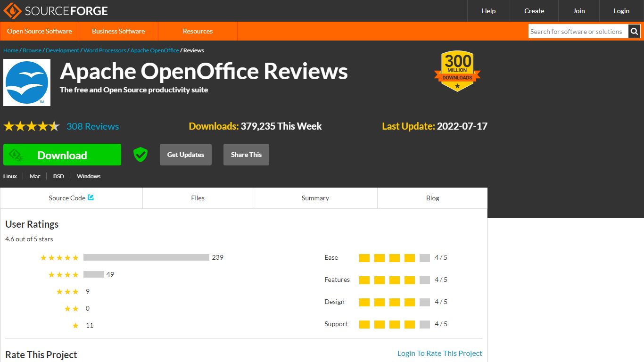Filter by five-star reviews row
The width and height of the screenshot is (644, 362).
(132, 257)
